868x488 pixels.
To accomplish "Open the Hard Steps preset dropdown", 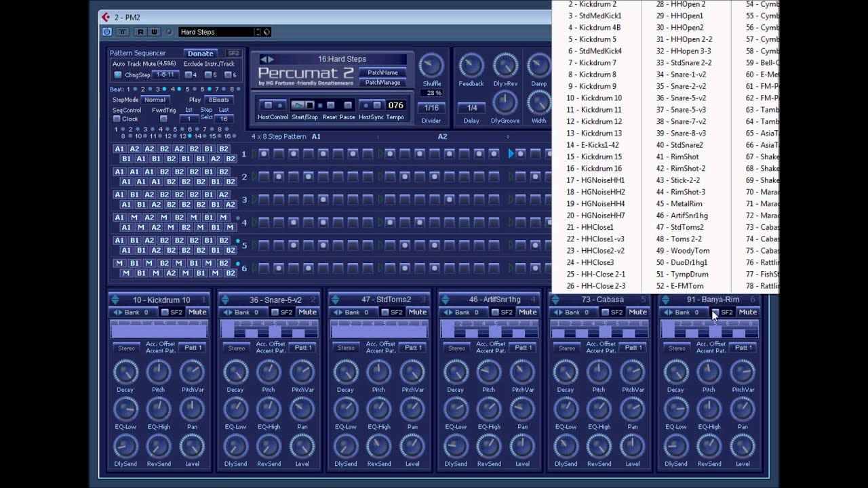I will click(258, 32).
